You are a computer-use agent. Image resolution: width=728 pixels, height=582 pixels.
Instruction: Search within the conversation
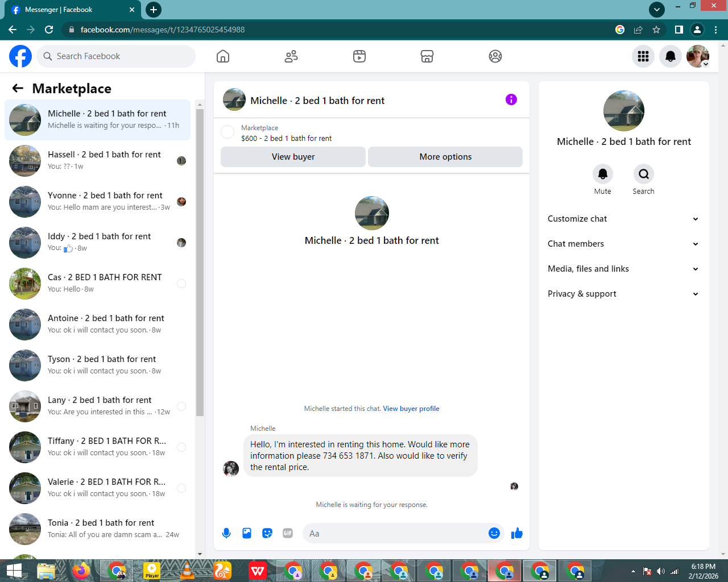644,174
